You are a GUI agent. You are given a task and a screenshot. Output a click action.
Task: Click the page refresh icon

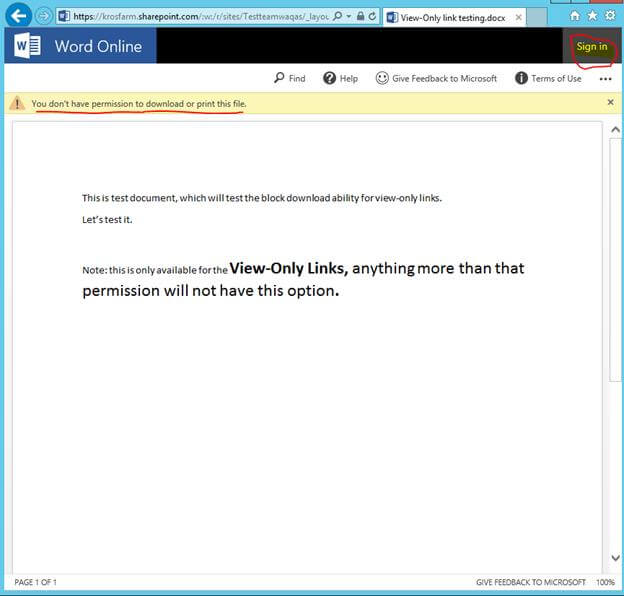pyautogui.click(x=372, y=16)
